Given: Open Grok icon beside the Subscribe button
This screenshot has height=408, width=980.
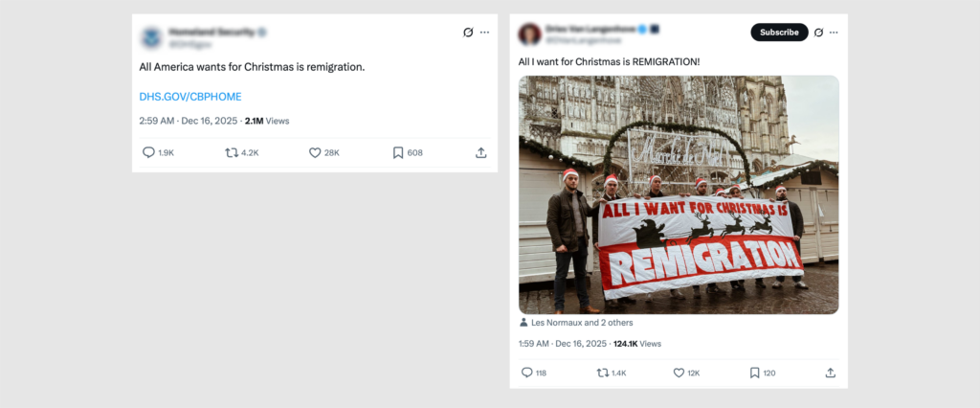Looking at the screenshot, I should [x=818, y=33].
